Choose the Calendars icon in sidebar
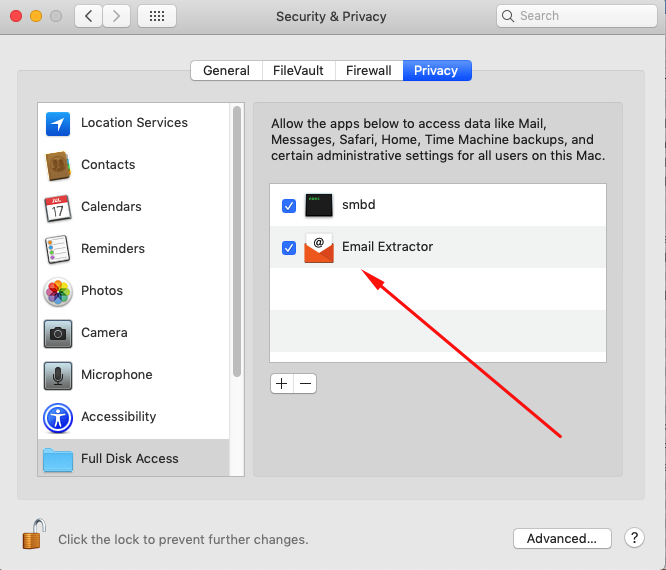This screenshot has width=666, height=570. (58, 207)
